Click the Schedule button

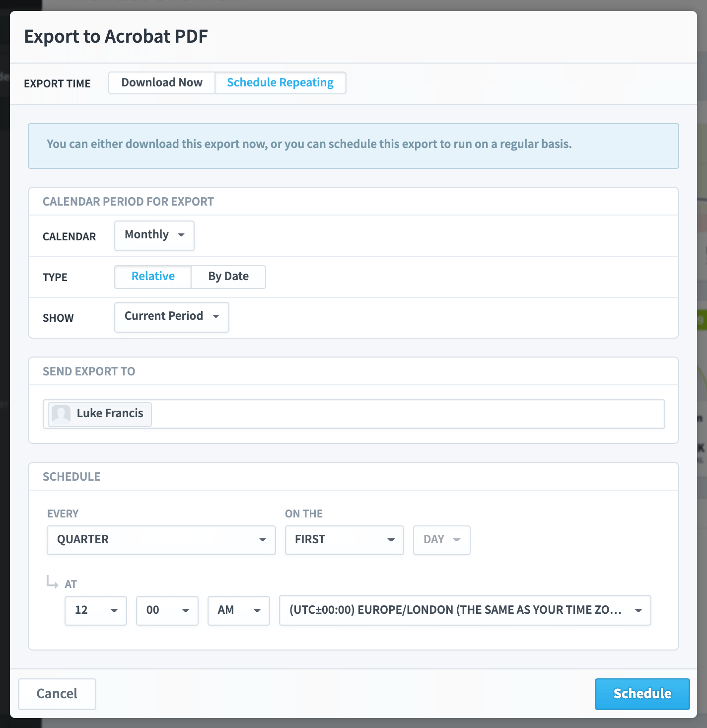tap(642, 694)
